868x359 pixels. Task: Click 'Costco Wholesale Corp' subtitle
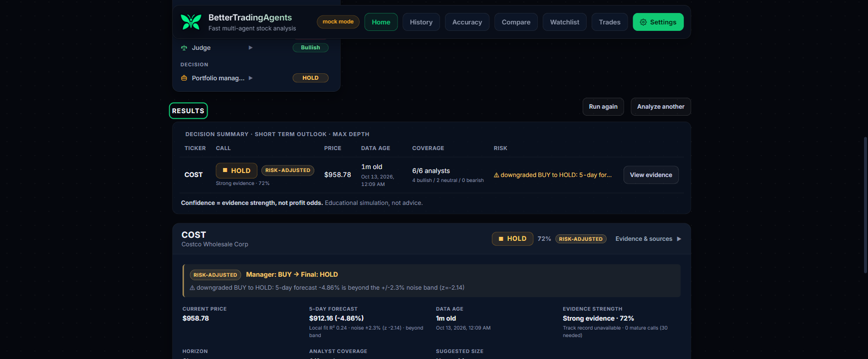tap(215, 244)
